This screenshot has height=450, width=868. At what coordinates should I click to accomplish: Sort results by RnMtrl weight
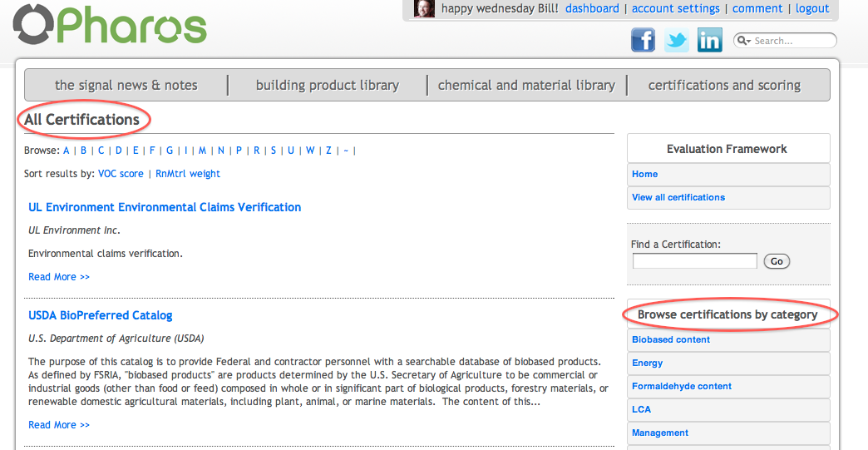188,174
